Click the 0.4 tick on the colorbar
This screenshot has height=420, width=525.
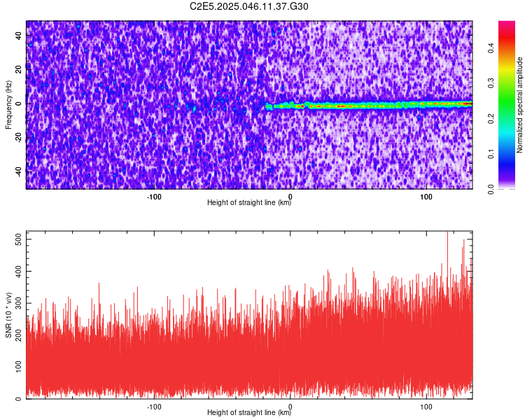[x=491, y=48]
